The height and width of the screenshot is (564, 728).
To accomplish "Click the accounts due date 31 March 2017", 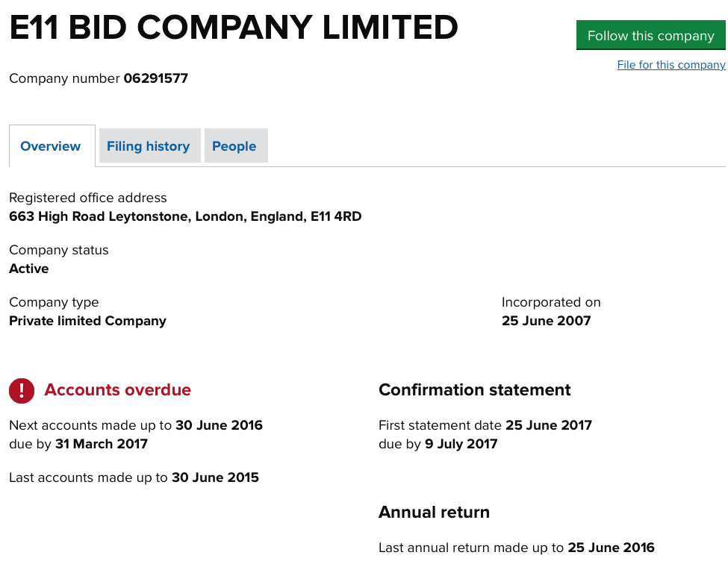I will pos(102,445).
